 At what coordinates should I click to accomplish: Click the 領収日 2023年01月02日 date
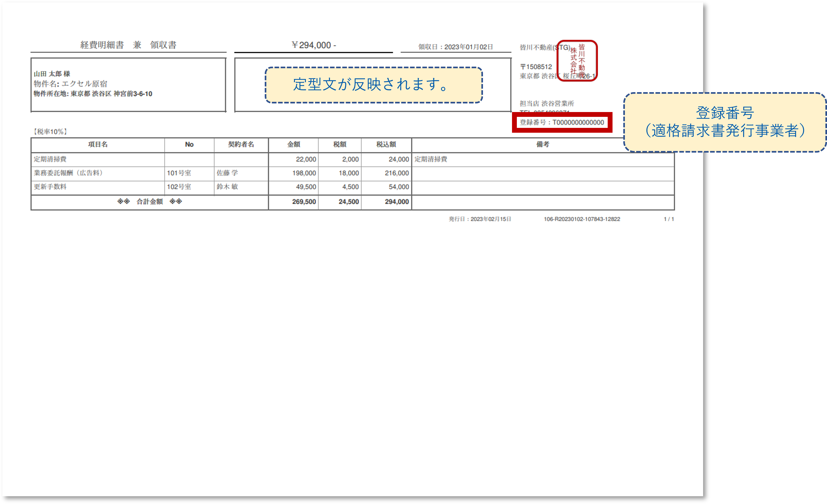[456, 47]
